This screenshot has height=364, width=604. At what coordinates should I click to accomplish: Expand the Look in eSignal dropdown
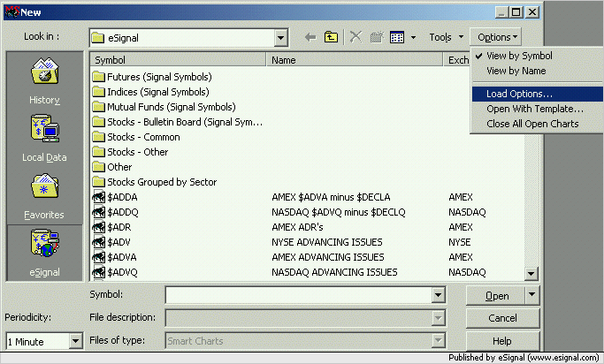pos(281,38)
